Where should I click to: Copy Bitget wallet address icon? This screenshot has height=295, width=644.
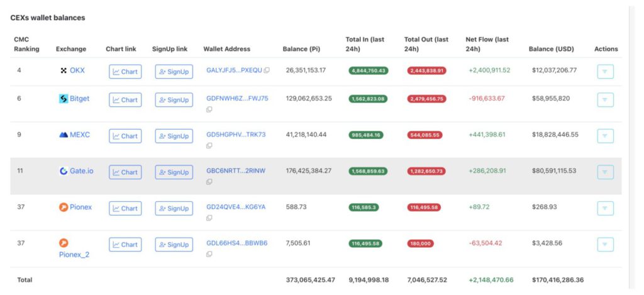pos(209,109)
